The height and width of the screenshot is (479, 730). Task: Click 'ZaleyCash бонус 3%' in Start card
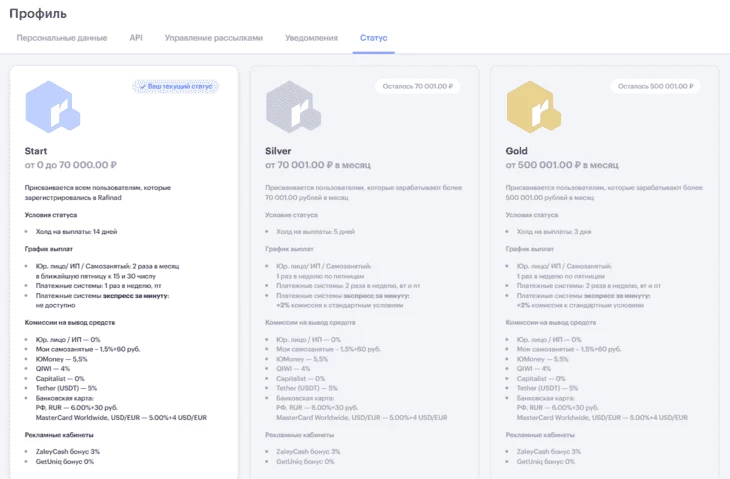(x=68, y=452)
